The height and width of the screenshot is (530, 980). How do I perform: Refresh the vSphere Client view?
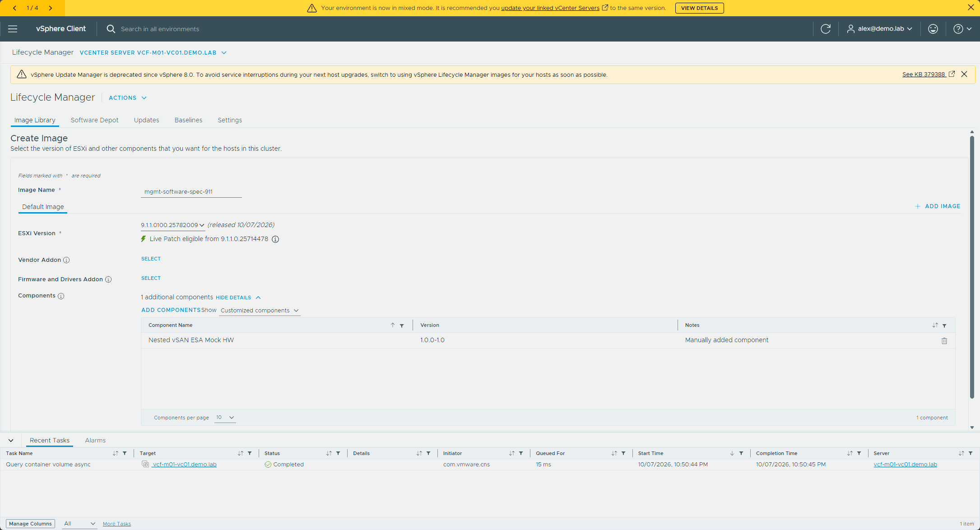tap(826, 29)
